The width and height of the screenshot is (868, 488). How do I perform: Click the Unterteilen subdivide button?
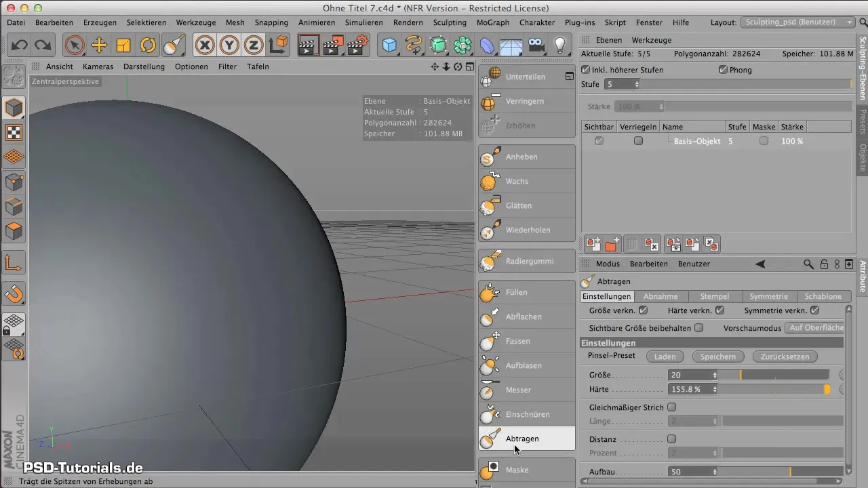point(526,77)
